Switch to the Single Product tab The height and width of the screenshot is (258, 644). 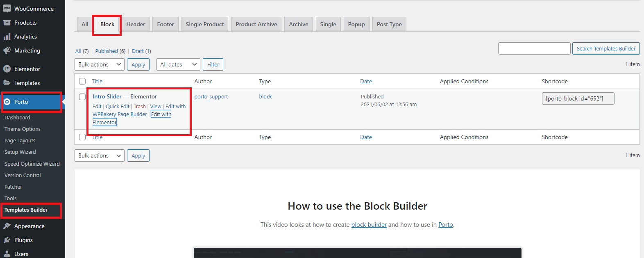point(205,24)
